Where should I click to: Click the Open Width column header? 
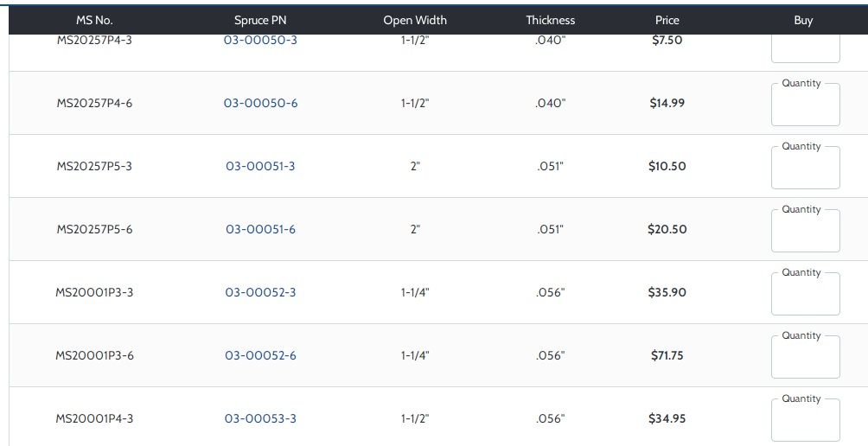point(415,20)
